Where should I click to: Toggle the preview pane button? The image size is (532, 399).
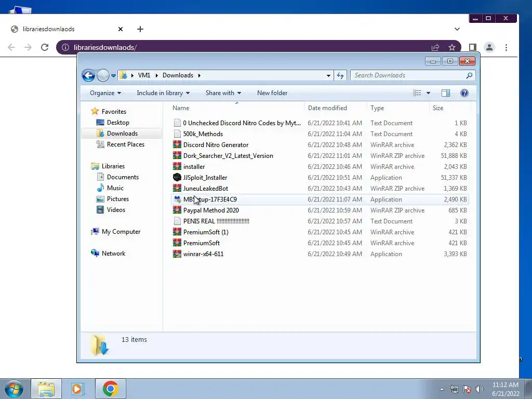point(446,93)
